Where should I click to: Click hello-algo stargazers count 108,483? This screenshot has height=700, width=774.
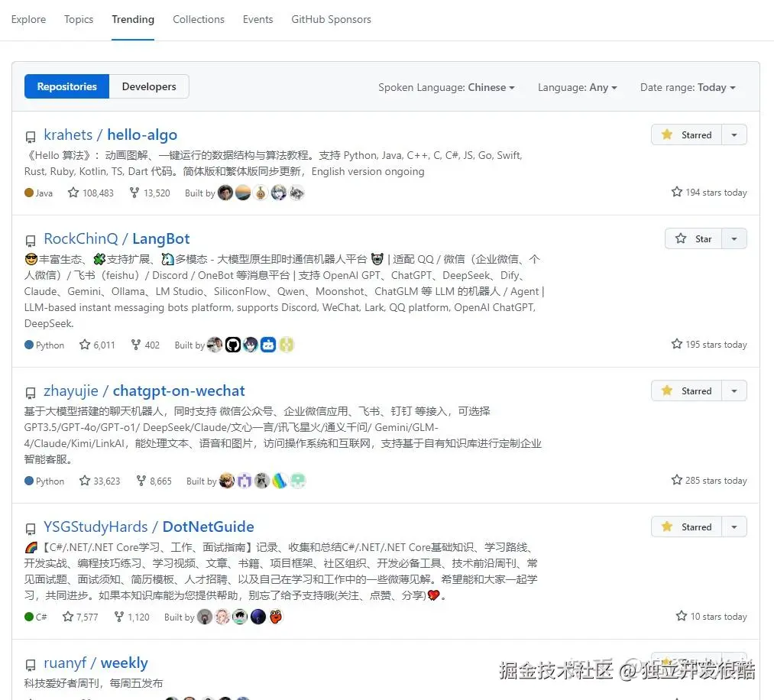click(91, 193)
